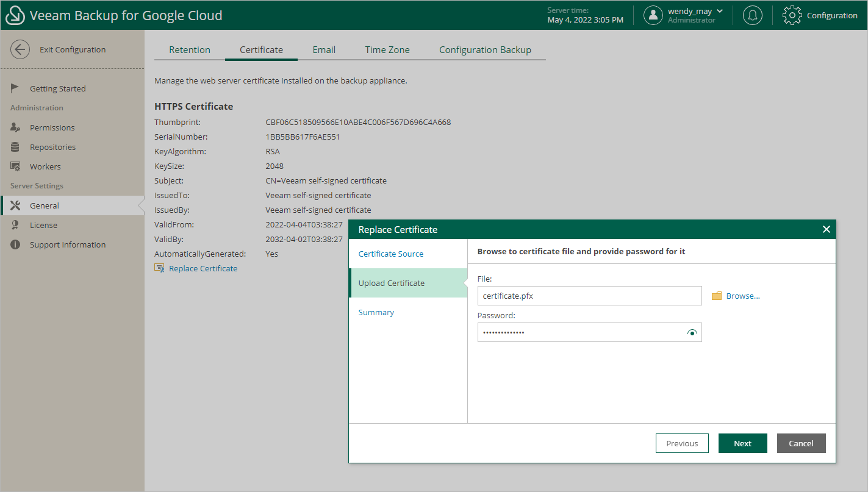Click the Browse... link

click(743, 296)
